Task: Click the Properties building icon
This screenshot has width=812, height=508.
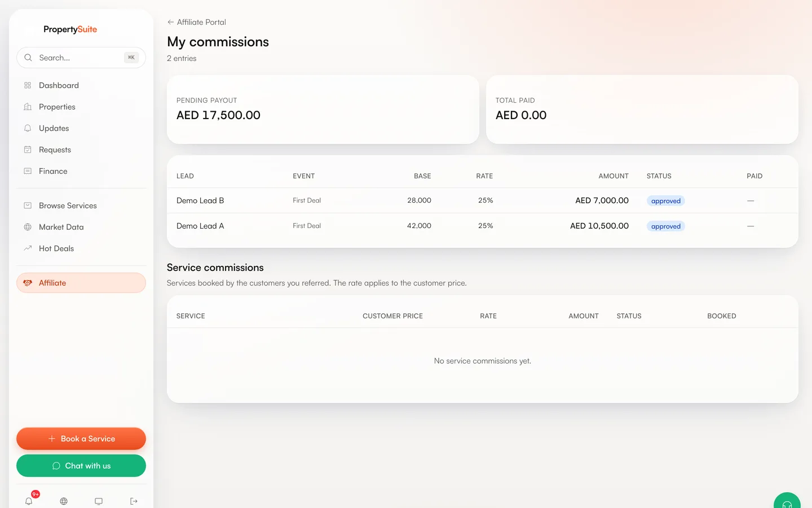Action: coord(28,107)
